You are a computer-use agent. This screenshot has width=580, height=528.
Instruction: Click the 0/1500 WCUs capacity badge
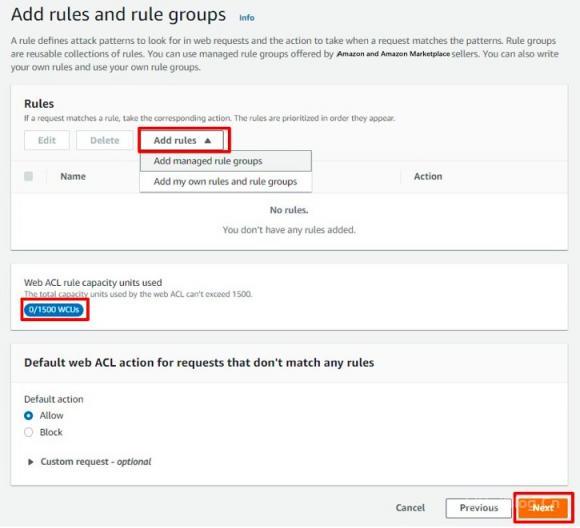tap(54, 310)
